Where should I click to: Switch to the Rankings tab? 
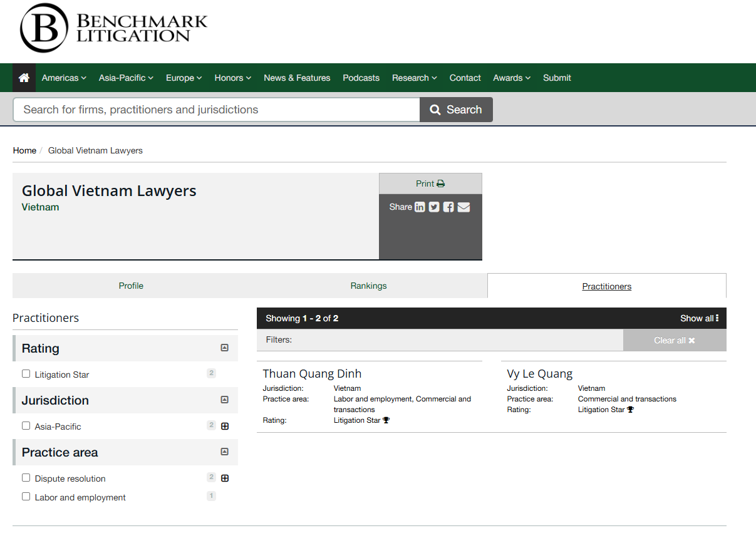[368, 286]
